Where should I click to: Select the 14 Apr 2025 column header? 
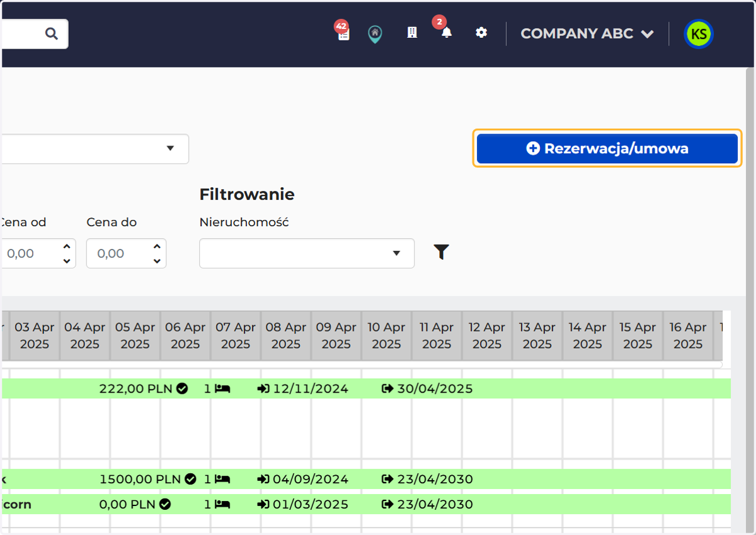pyautogui.click(x=588, y=336)
